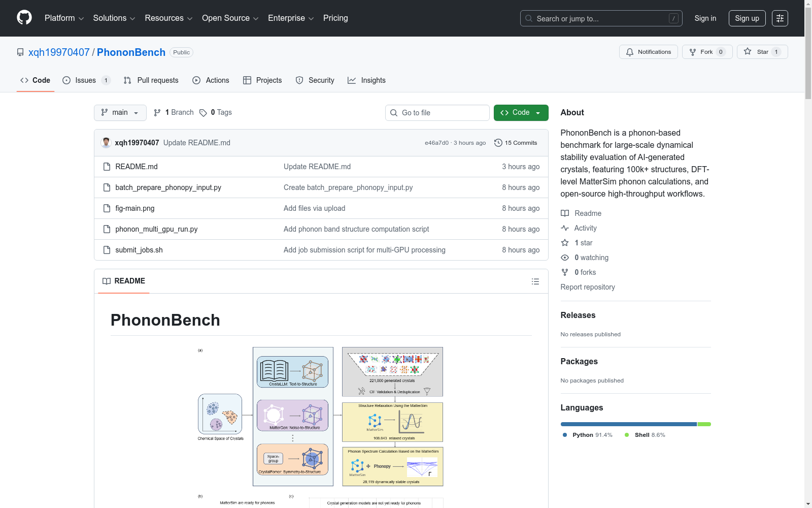
Task: Click the commit history clock icon
Action: [x=498, y=143]
